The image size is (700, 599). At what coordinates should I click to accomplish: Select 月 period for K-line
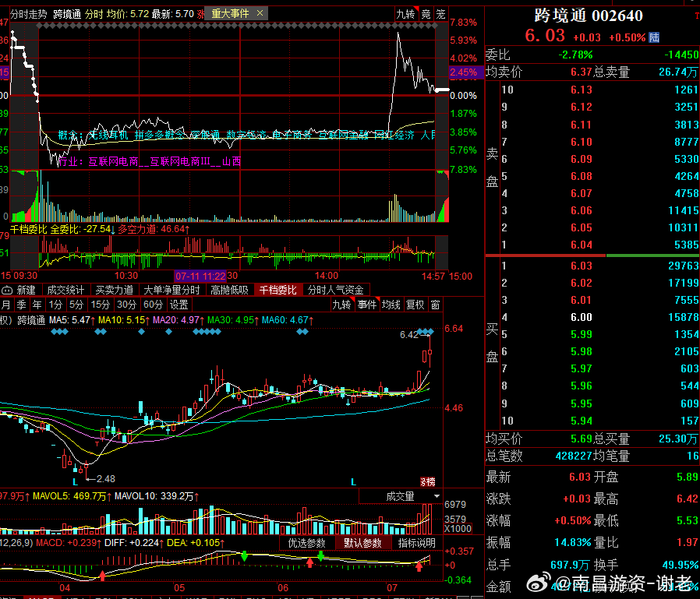coord(5,305)
